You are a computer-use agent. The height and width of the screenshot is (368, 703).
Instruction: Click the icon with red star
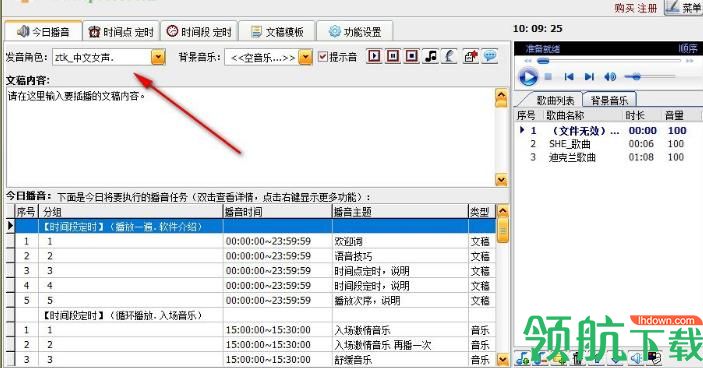pos(470,56)
